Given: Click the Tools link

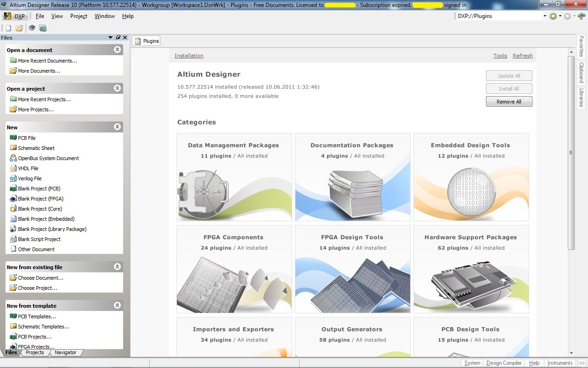Looking at the screenshot, I should (500, 56).
